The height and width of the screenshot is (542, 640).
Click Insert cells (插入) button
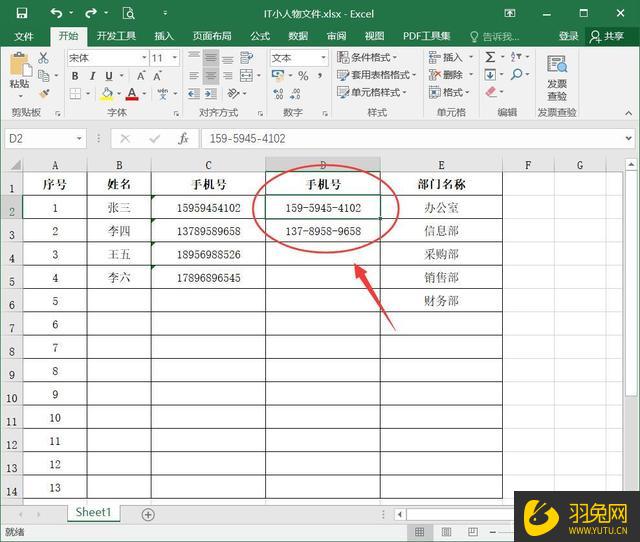446,58
